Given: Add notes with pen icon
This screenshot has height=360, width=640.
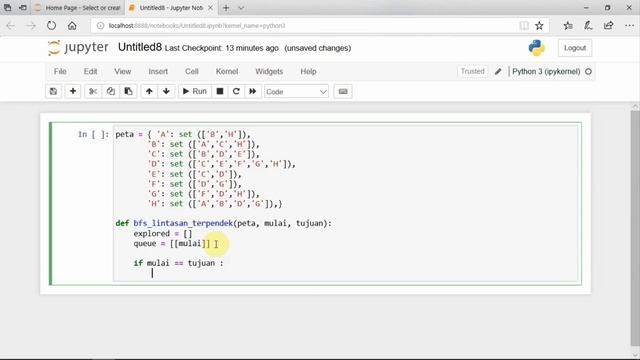Looking at the screenshot, I should click(x=588, y=26).
